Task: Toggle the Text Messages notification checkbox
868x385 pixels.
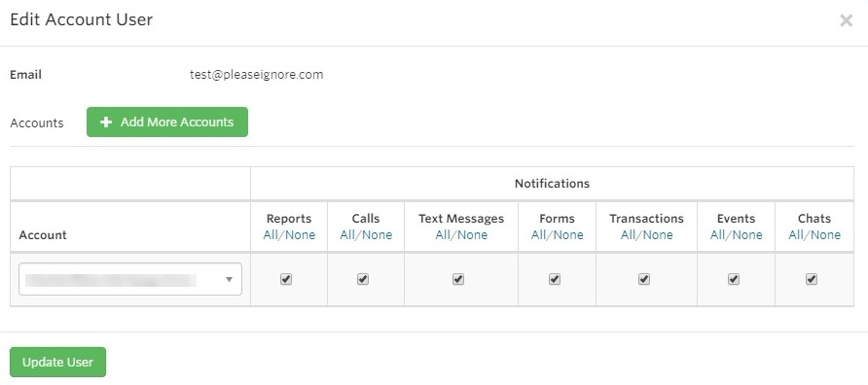Action: tap(457, 279)
